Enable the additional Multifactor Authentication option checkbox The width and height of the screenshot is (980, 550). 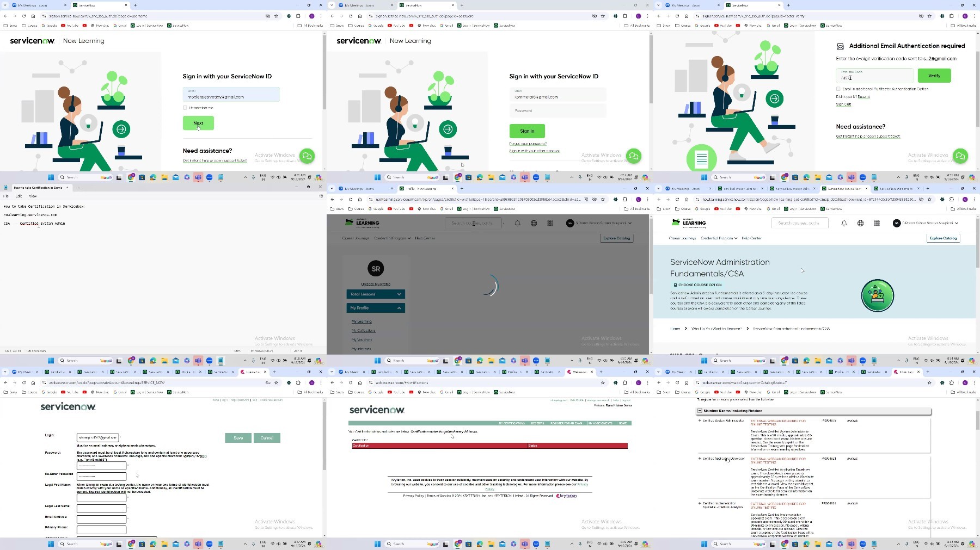(x=838, y=89)
